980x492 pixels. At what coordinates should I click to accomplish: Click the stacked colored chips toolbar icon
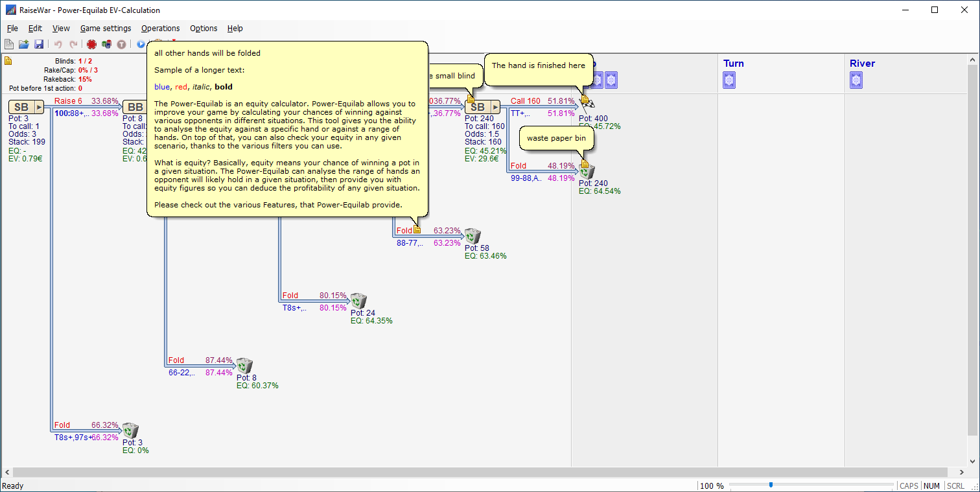[107, 44]
